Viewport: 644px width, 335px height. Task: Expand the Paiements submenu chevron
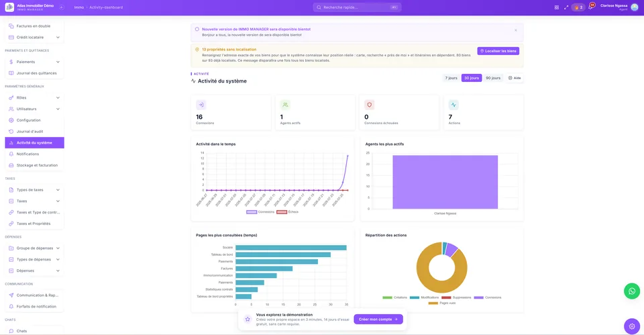coord(58,62)
